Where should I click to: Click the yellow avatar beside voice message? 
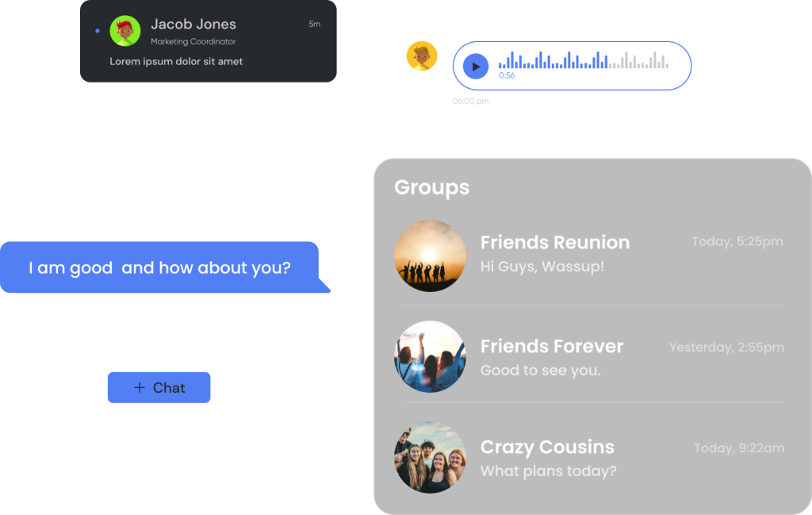[422, 56]
